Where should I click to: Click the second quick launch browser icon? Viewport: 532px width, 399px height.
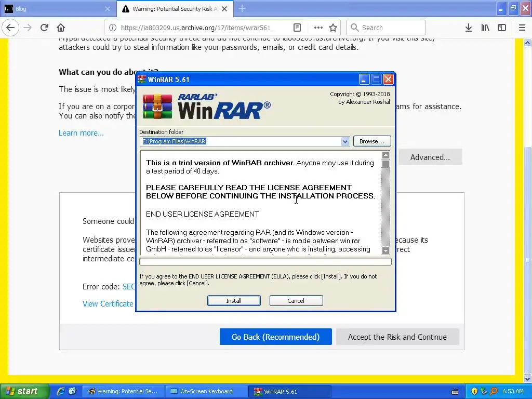(72, 391)
